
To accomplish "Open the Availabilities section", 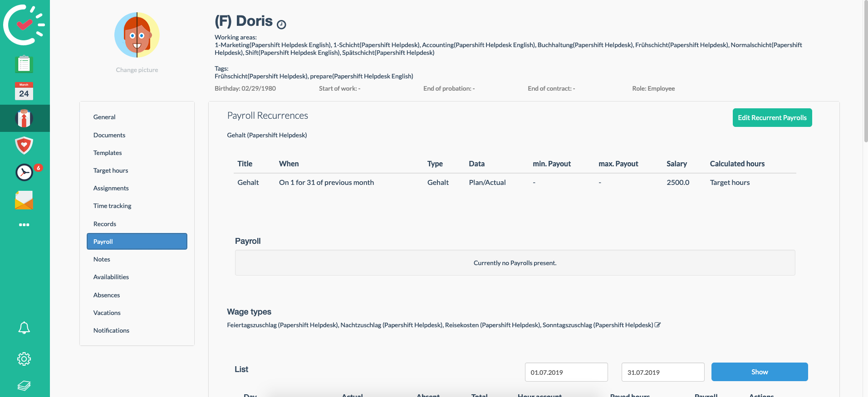I will 137,277.
